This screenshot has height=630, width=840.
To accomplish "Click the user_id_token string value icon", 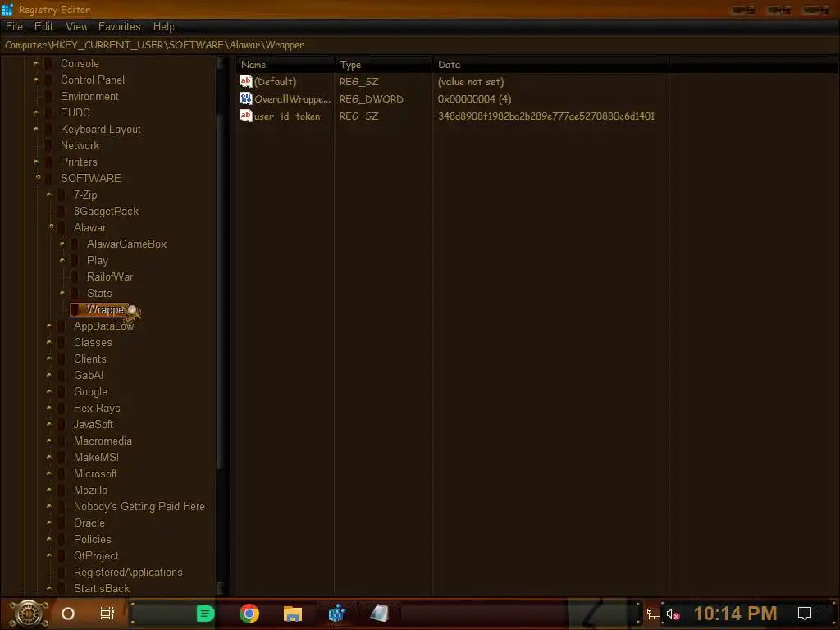I will pyautogui.click(x=245, y=116).
